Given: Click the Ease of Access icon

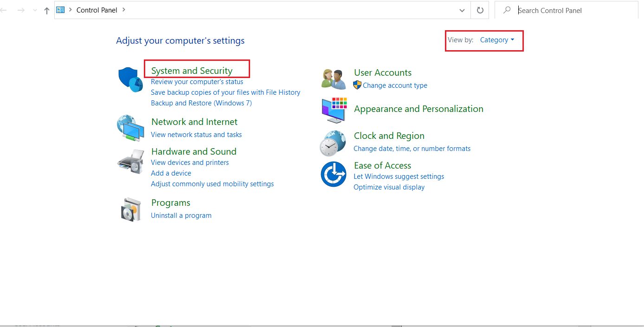Looking at the screenshot, I should pos(333,174).
